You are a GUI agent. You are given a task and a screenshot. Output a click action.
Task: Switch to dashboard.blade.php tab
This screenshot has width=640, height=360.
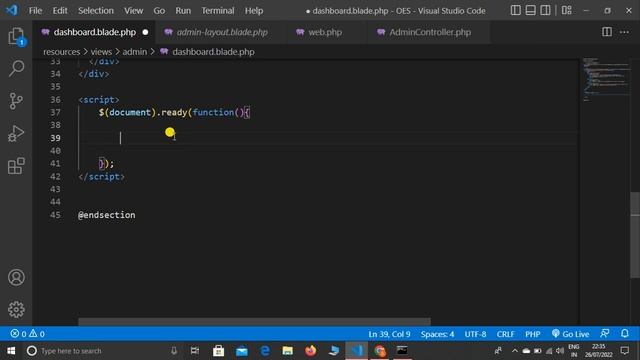94,32
